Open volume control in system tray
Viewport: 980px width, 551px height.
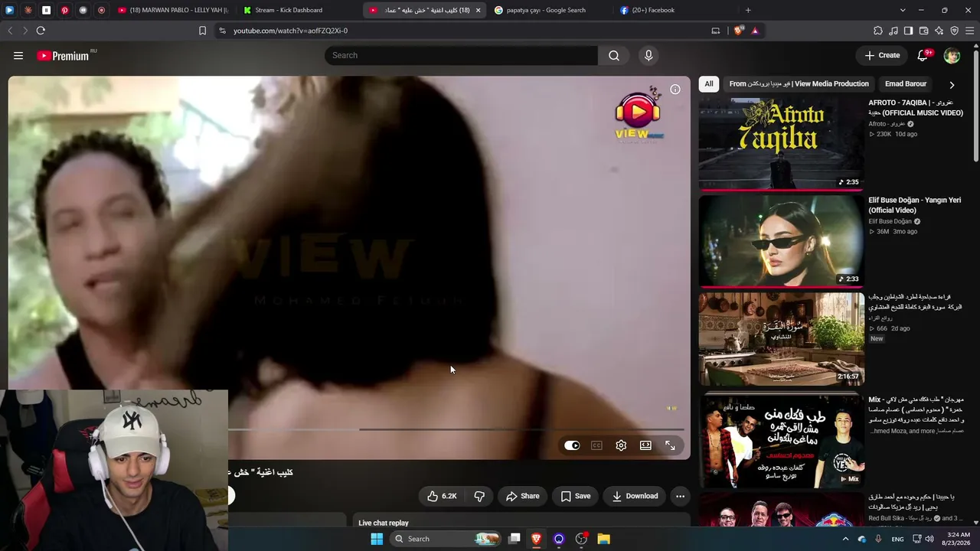tap(929, 539)
